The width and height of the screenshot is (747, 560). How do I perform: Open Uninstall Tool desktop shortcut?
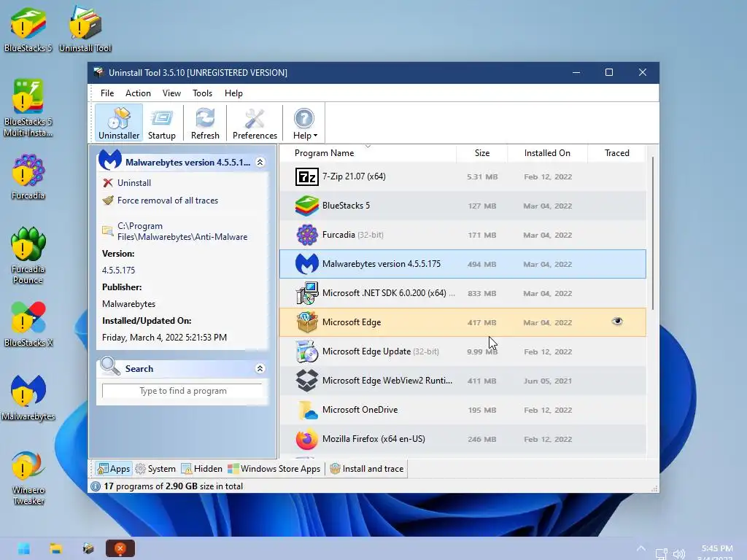[85, 29]
